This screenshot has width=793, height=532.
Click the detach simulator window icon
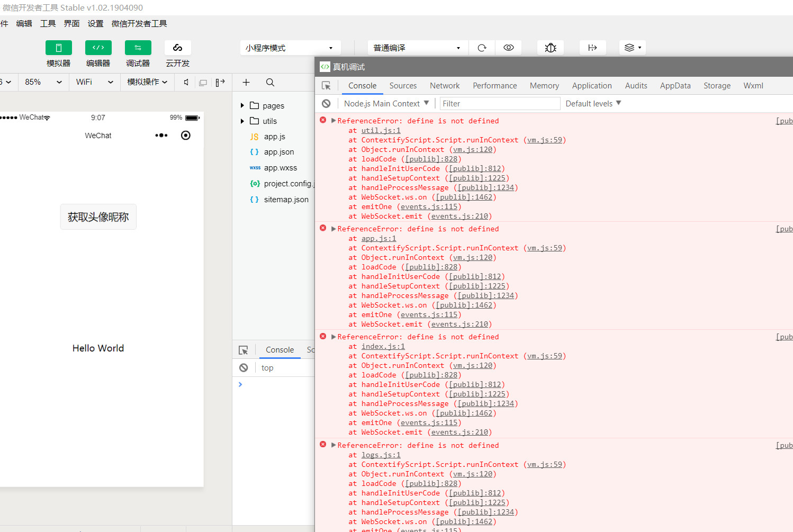(x=203, y=83)
